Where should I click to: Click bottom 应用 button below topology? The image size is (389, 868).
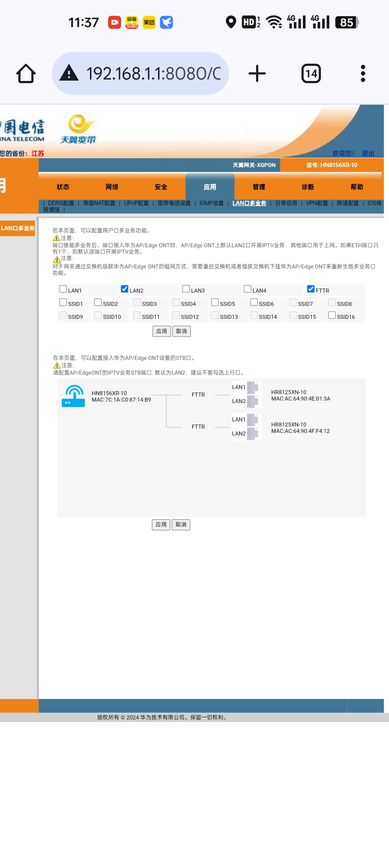click(161, 524)
